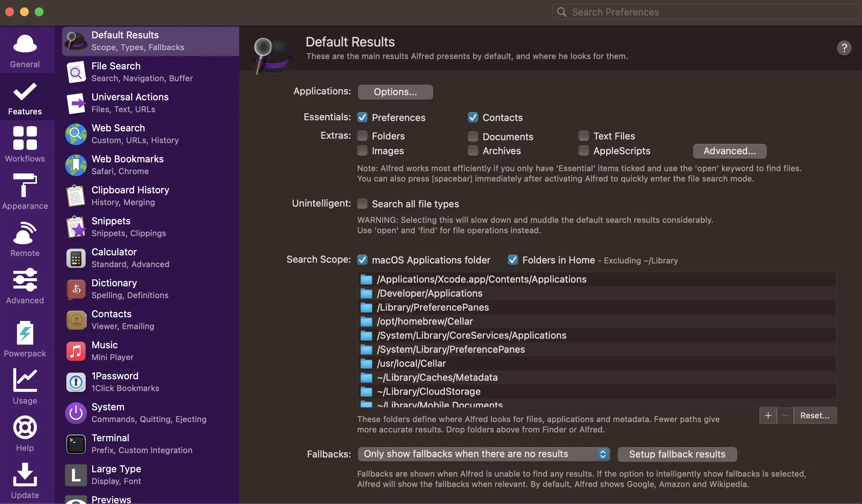
Task: Open the Update download section
Action: (25, 480)
